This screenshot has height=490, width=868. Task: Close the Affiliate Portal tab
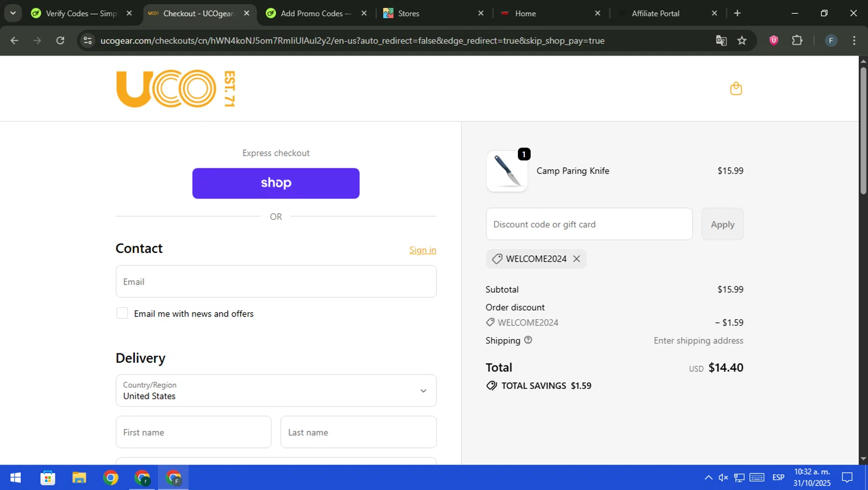715,13
